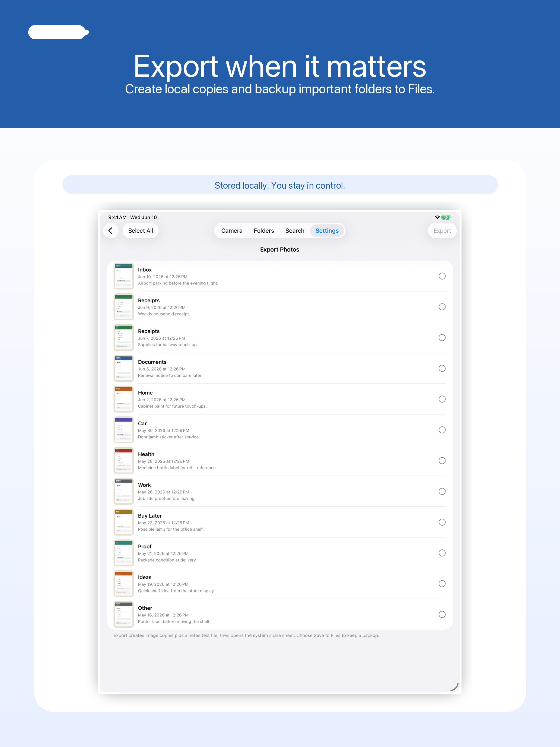This screenshot has width=560, height=747.
Task: Select the Proof photo radio circle
Action: pyautogui.click(x=442, y=552)
